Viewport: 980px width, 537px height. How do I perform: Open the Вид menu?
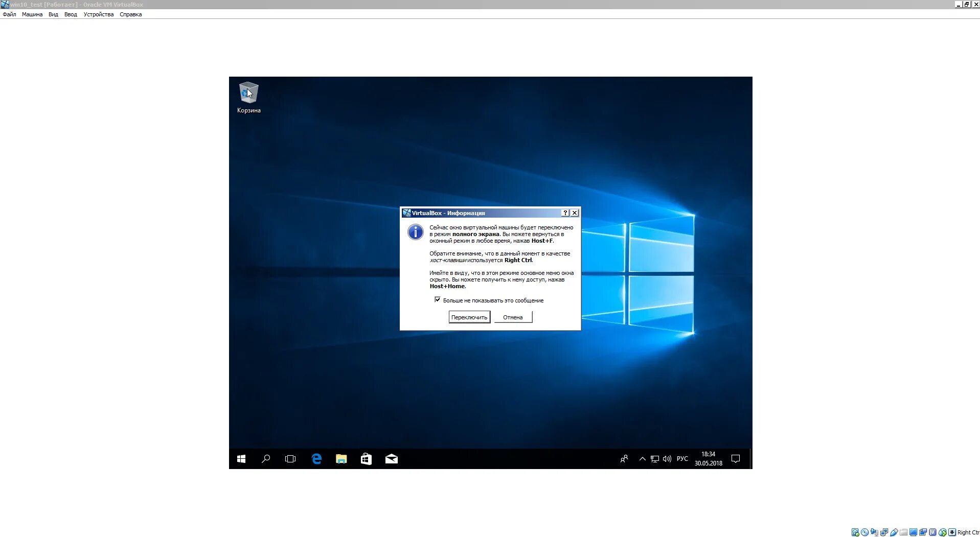53,14
